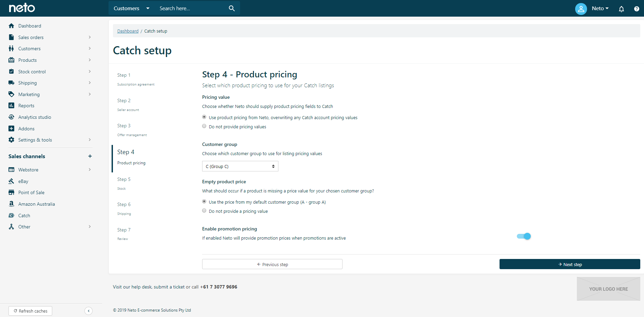
Task: Click Refresh caches button
Action: [30, 311]
